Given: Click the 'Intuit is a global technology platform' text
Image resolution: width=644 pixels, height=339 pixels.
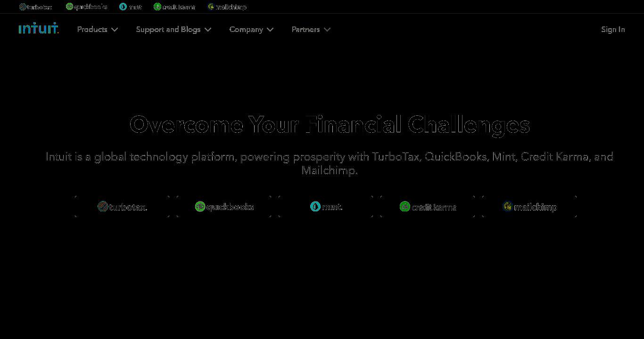Looking at the screenshot, I should (329, 163).
